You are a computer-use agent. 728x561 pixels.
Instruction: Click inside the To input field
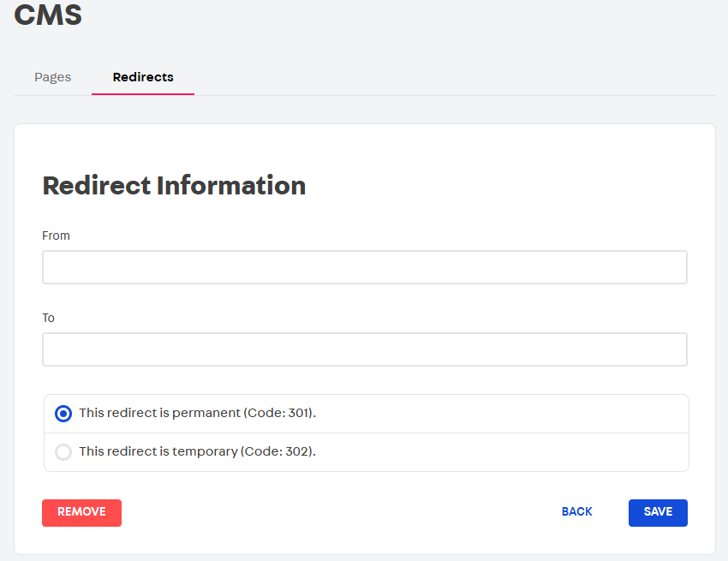click(364, 349)
